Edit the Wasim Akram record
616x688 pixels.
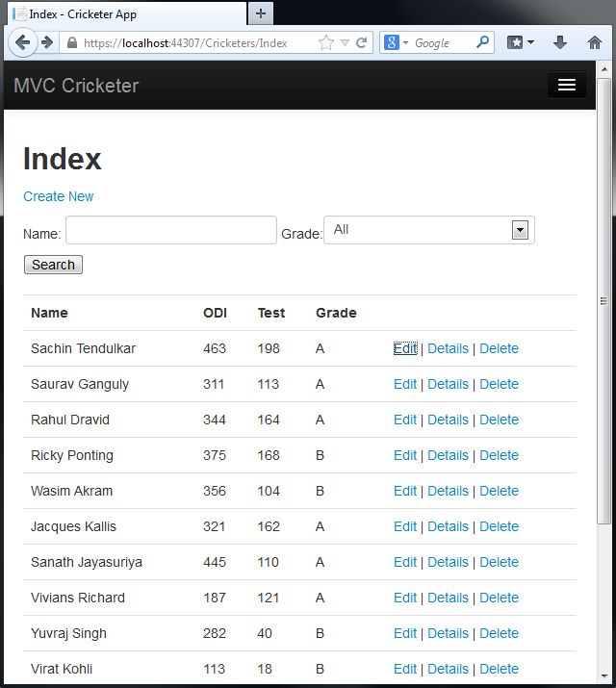click(x=405, y=491)
